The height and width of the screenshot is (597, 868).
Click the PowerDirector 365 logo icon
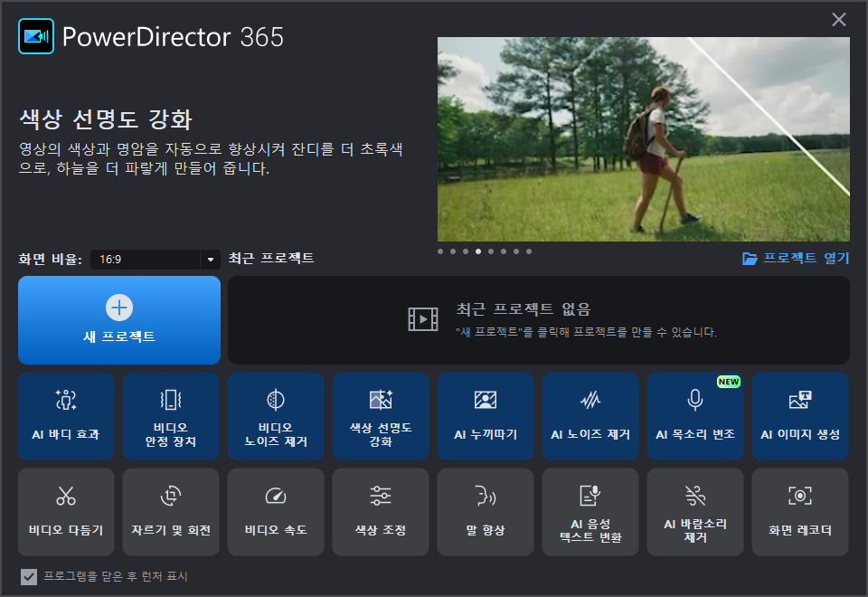tap(36, 36)
